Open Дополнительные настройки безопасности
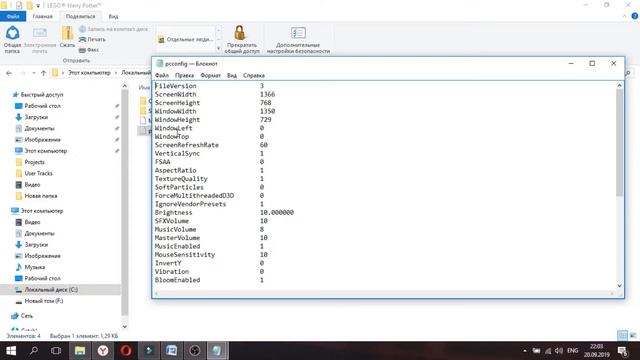Image resolution: width=640 pixels, height=360 pixels. (298, 40)
